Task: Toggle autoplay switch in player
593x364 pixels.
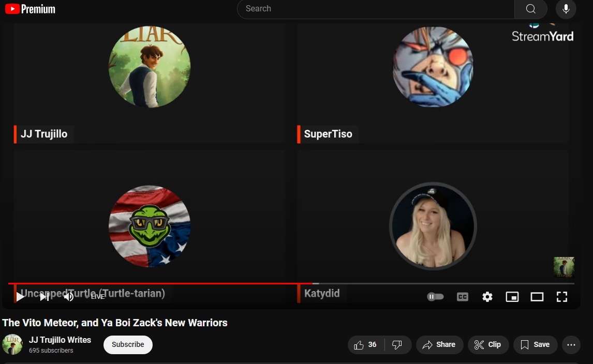Action: 435,297
